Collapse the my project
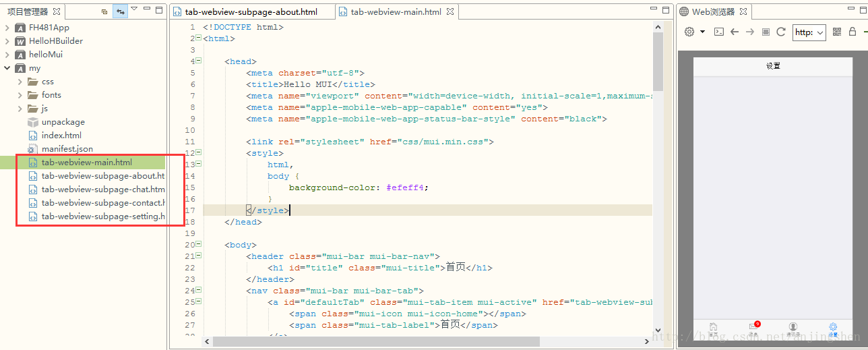 pos(7,68)
